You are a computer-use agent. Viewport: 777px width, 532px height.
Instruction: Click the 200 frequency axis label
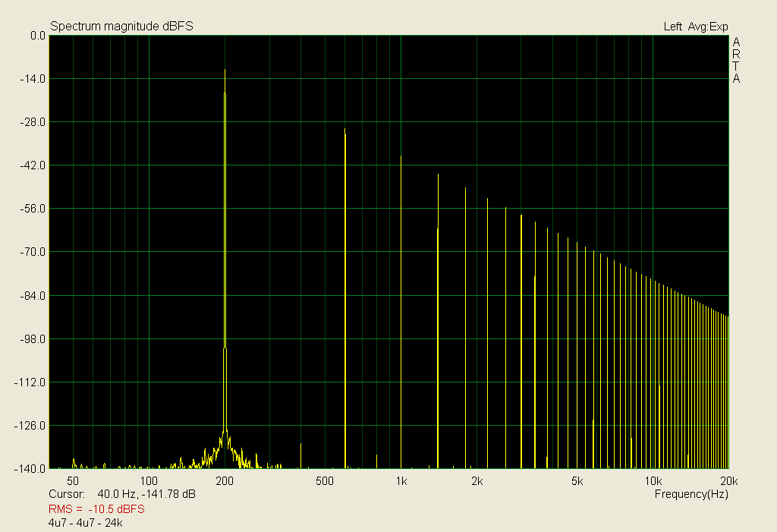[225, 481]
